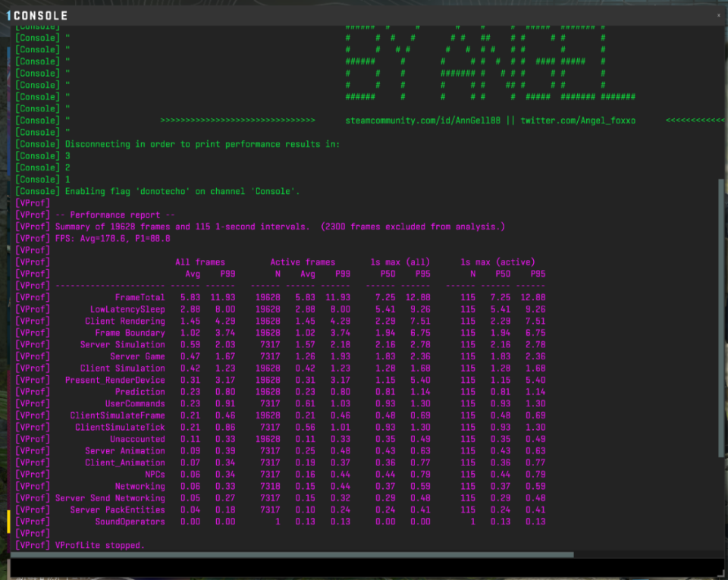Close the console window

[719, 15]
